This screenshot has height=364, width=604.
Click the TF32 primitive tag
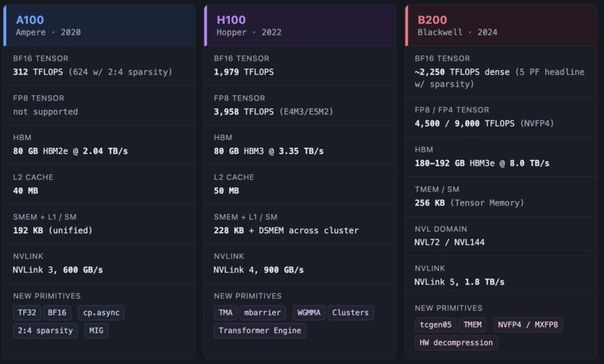tap(27, 313)
